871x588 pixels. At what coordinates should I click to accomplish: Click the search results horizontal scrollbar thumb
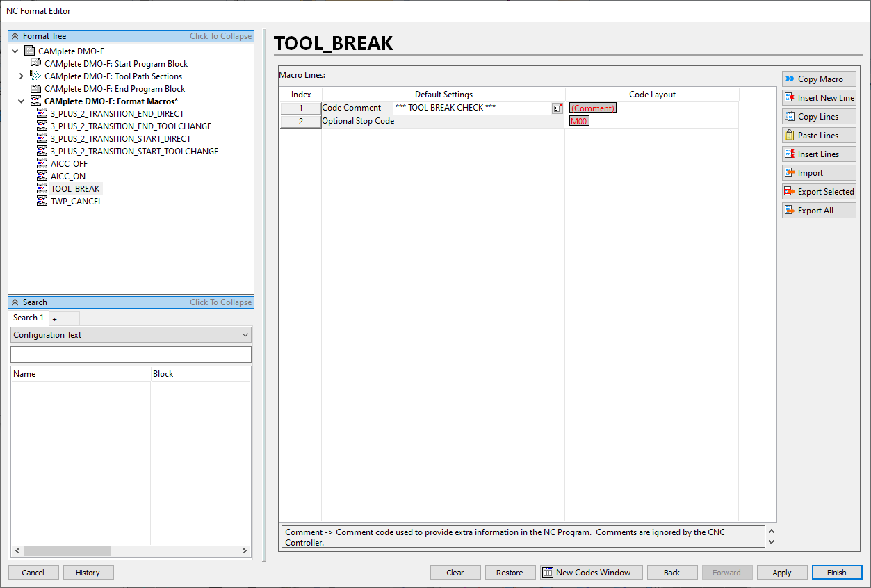(67, 550)
